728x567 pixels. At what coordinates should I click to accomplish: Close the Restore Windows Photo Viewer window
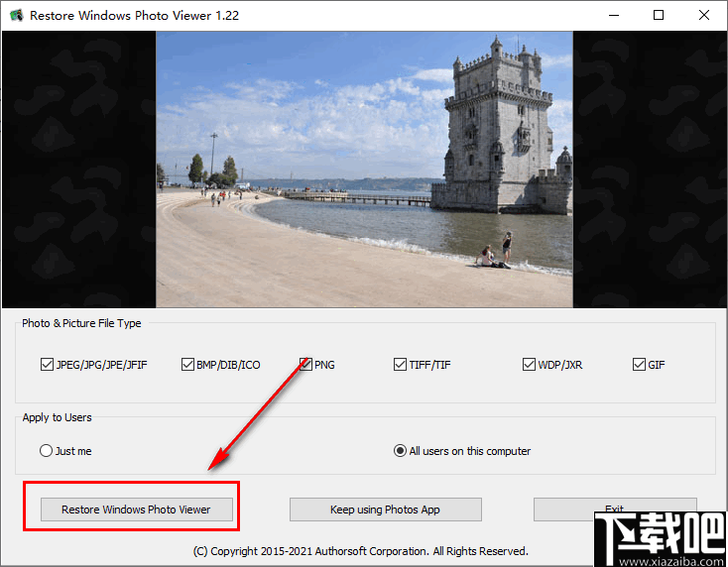tap(704, 15)
